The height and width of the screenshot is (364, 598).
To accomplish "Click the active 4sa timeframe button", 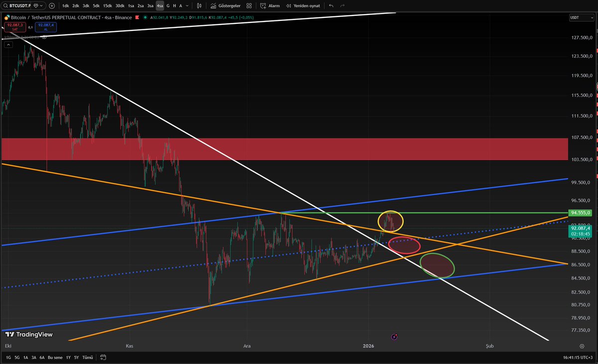I will tap(160, 6).
